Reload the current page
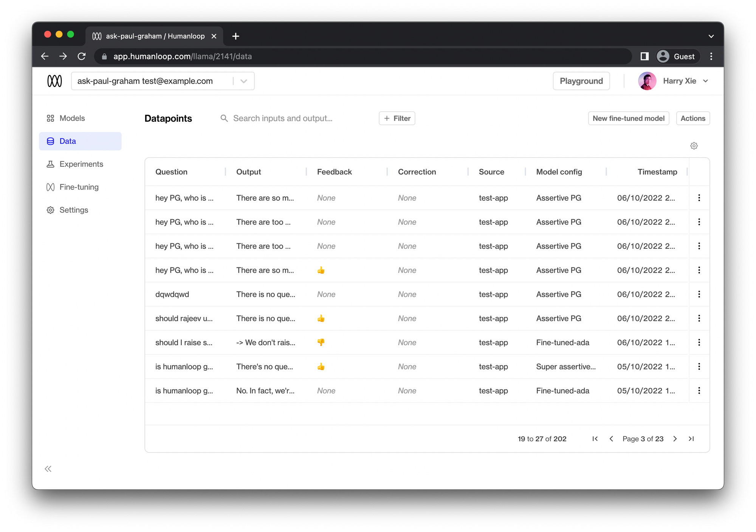This screenshot has width=756, height=532. (x=82, y=56)
